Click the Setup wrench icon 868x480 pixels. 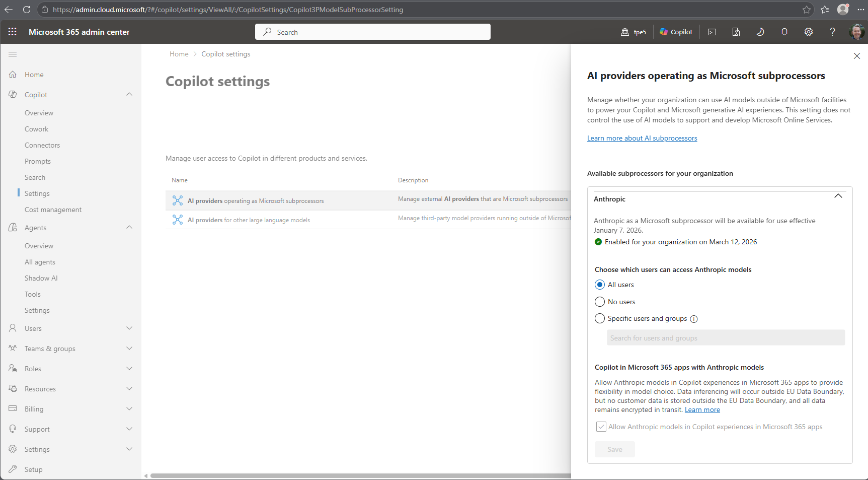point(13,469)
